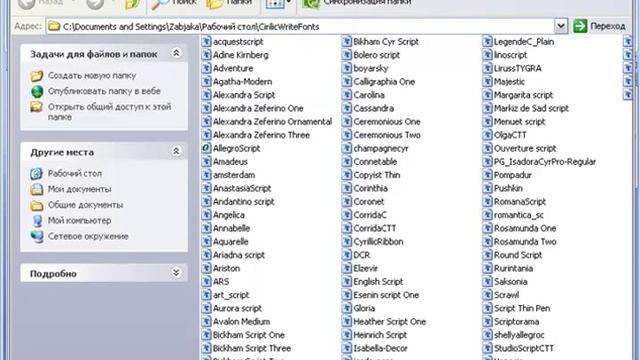Select Calligraphia One file name

tap(384, 82)
